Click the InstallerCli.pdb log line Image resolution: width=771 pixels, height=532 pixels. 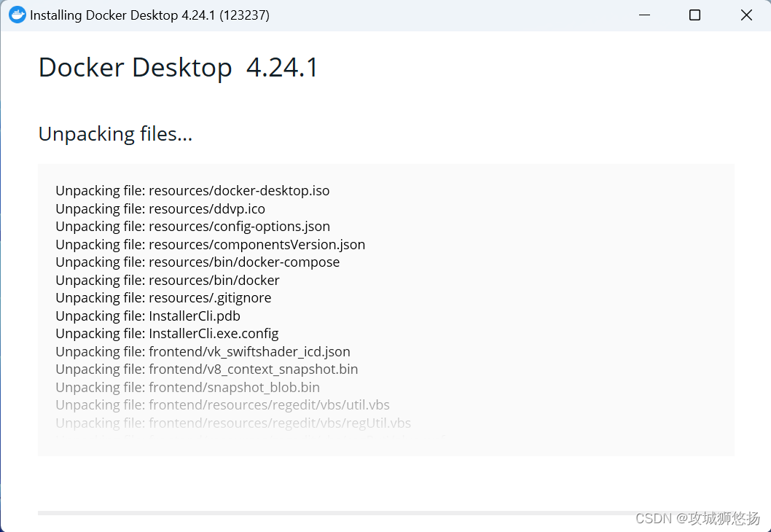pos(148,316)
